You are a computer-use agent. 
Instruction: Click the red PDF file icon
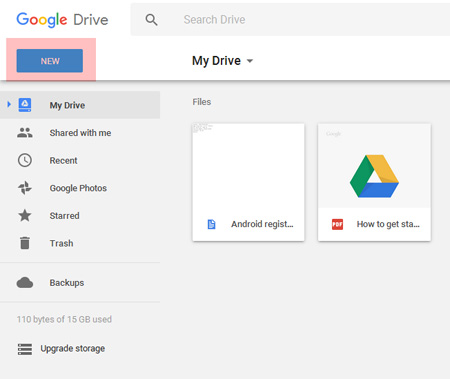pyautogui.click(x=337, y=224)
